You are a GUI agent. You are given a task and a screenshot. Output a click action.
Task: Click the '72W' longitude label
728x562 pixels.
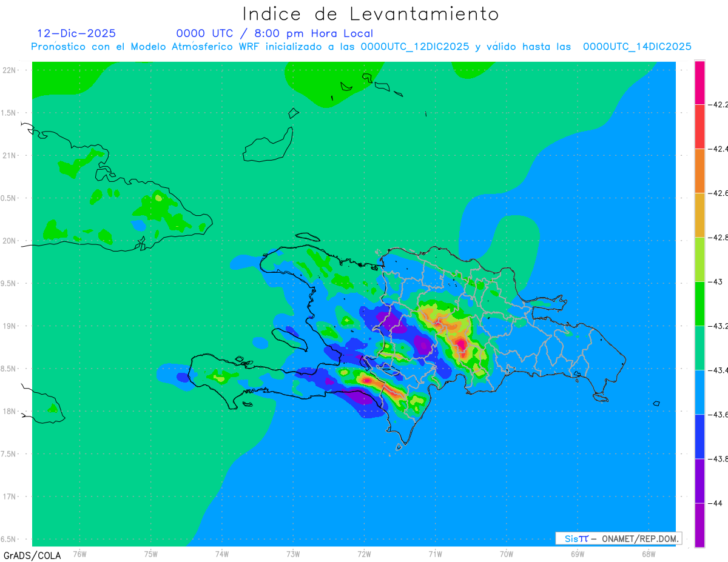pos(364,554)
